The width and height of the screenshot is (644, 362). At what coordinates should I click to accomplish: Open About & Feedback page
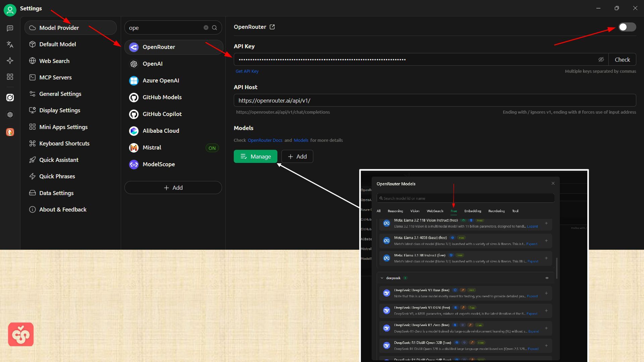click(x=70, y=209)
